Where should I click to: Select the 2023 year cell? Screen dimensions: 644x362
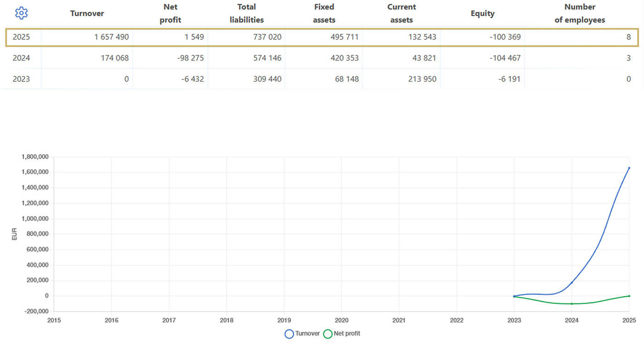[21, 79]
